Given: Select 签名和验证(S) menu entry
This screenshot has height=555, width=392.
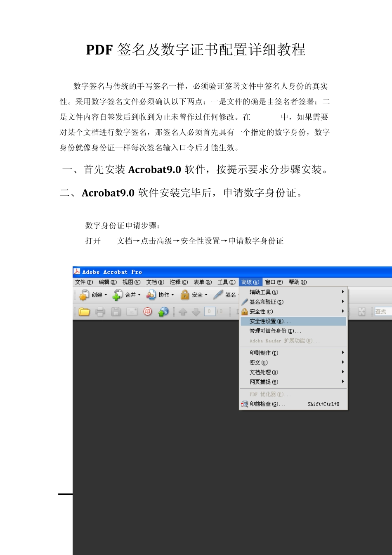Looking at the screenshot, I should (293, 302).
